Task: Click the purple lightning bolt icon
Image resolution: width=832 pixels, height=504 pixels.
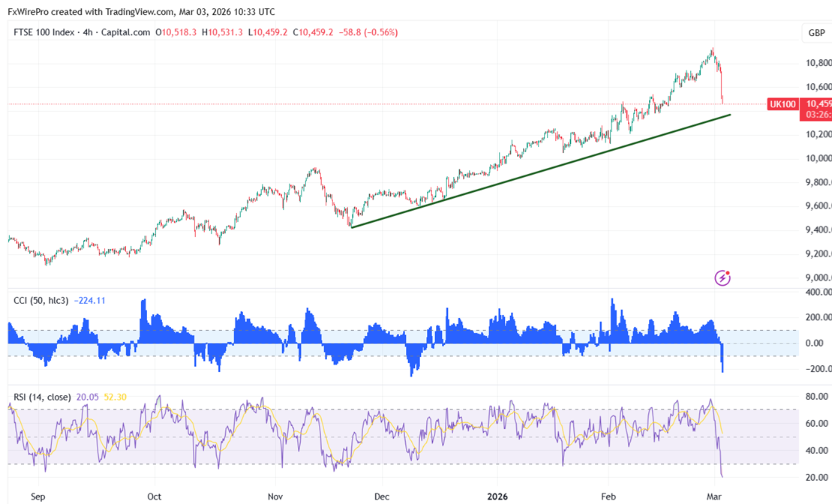Action: tap(722, 277)
